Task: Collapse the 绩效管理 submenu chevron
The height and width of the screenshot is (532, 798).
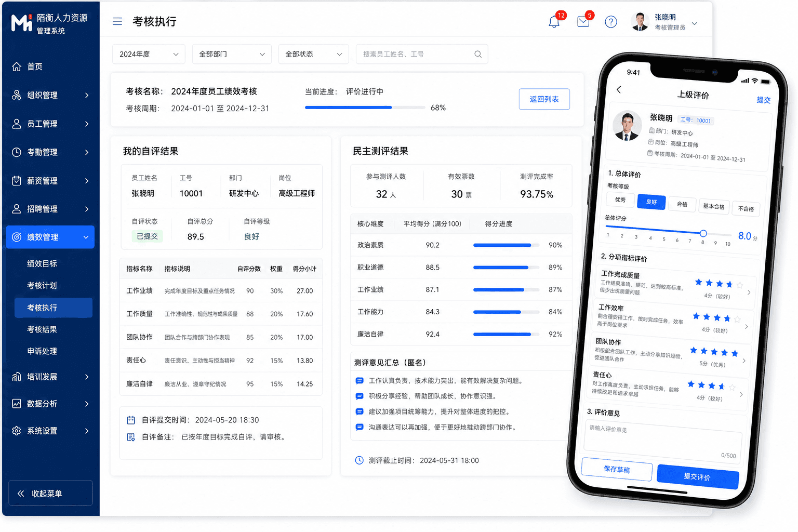Action: pos(86,237)
